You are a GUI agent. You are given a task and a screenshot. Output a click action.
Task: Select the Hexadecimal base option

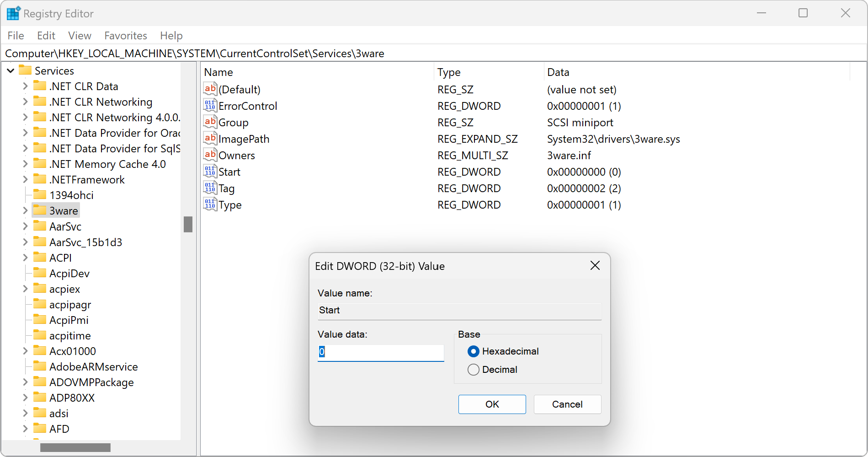(x=474, y=351)
